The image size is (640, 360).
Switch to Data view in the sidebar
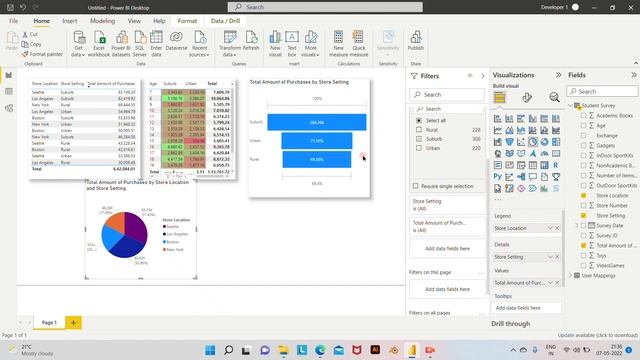click(9, 92)
